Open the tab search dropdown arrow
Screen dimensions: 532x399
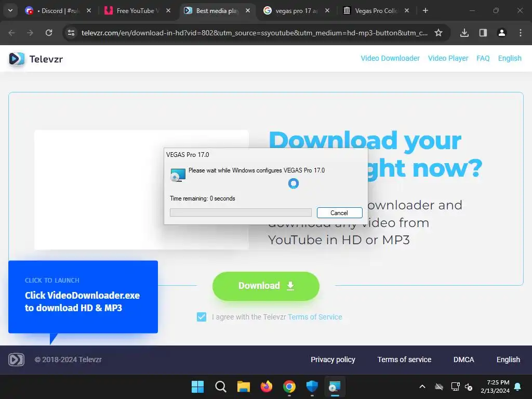(10, 10)
